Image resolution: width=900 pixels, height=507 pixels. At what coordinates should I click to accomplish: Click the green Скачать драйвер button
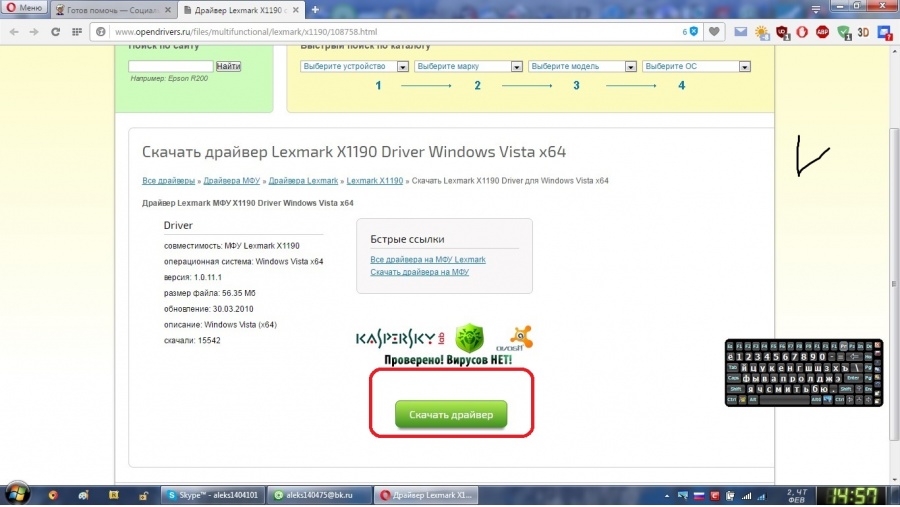(x=451, y=414)
